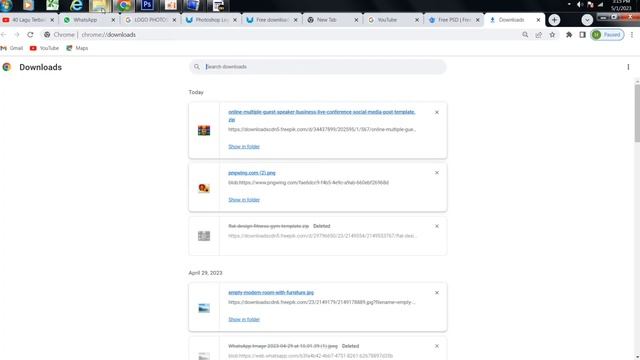Go back to the previous page
Viewport: 640px width, 360px height.
(x=4, y=35)
